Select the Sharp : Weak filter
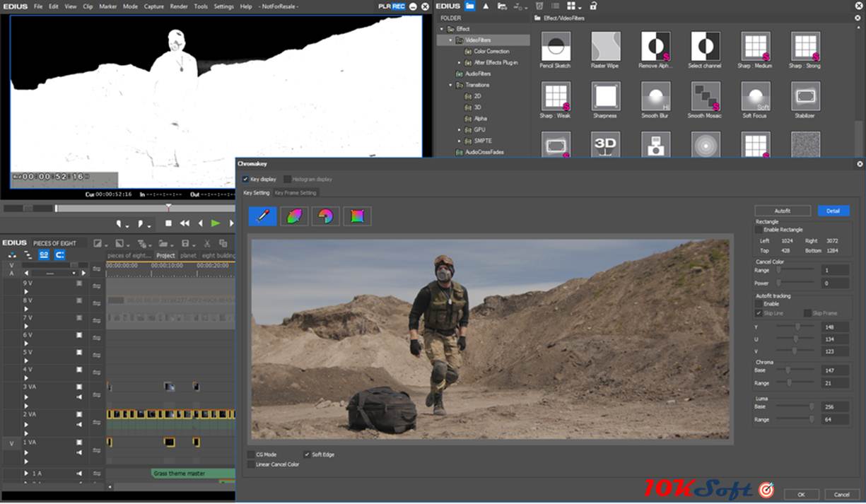 555,96
